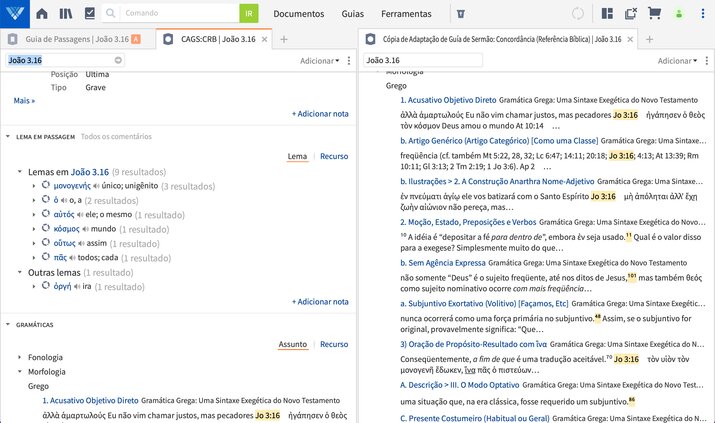
Task: Open the Layouts panel icon
Action: click(x=607, y=14)
